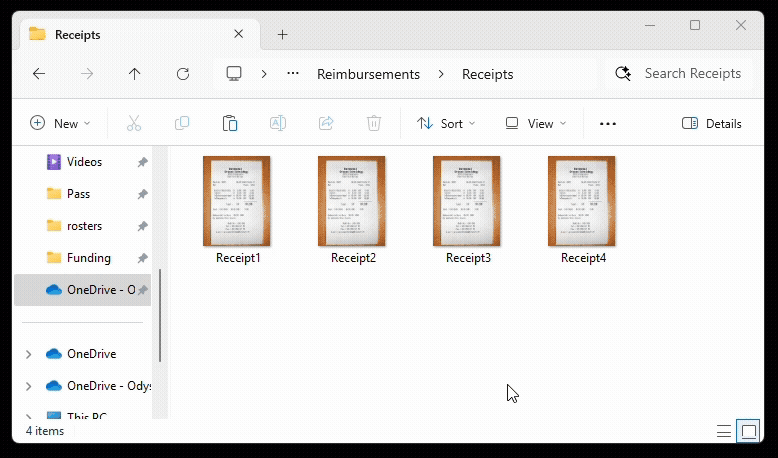778x458 pixels.
Task: Click the Paste clipboard icon
Action: (x=230, y=123)
